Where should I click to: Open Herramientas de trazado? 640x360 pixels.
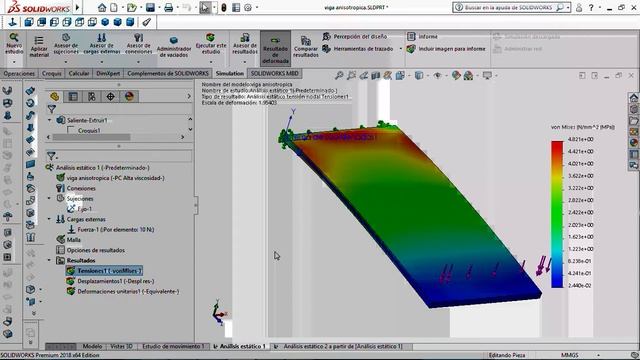(x=358, y=49)
